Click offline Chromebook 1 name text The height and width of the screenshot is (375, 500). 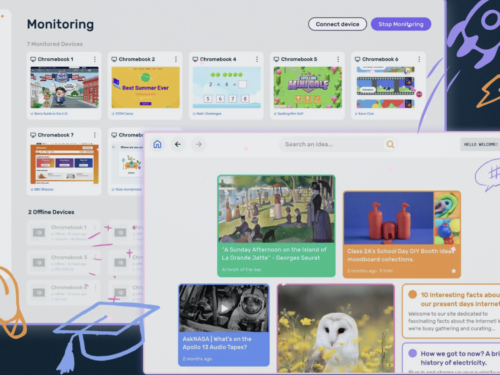pyautogui.click(x=69, y=227)
